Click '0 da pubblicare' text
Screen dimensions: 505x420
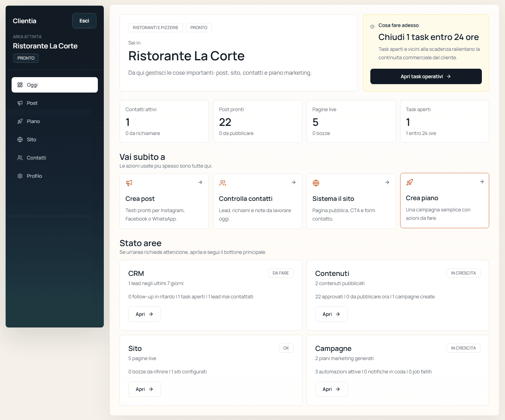pyautogui.click(x=236, y=133)
